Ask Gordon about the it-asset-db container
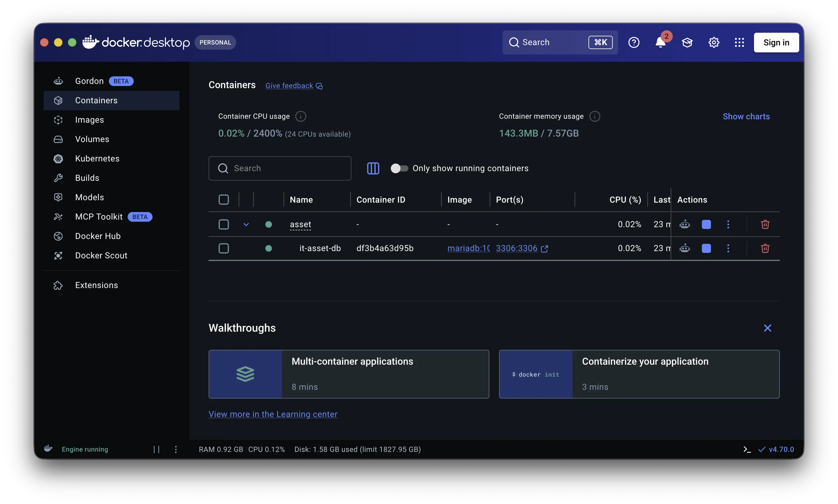 [x=685, y=248]
